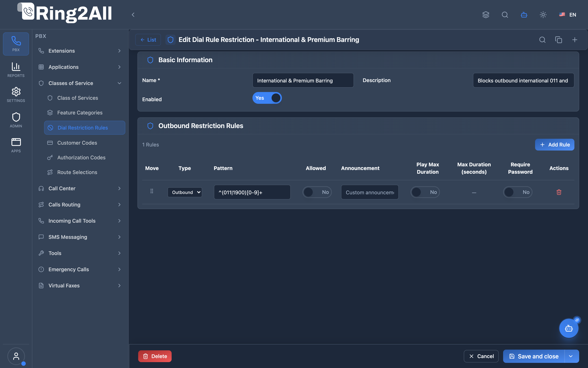Expand the Extensions menu
588x368 pixels.
[80, 51]
